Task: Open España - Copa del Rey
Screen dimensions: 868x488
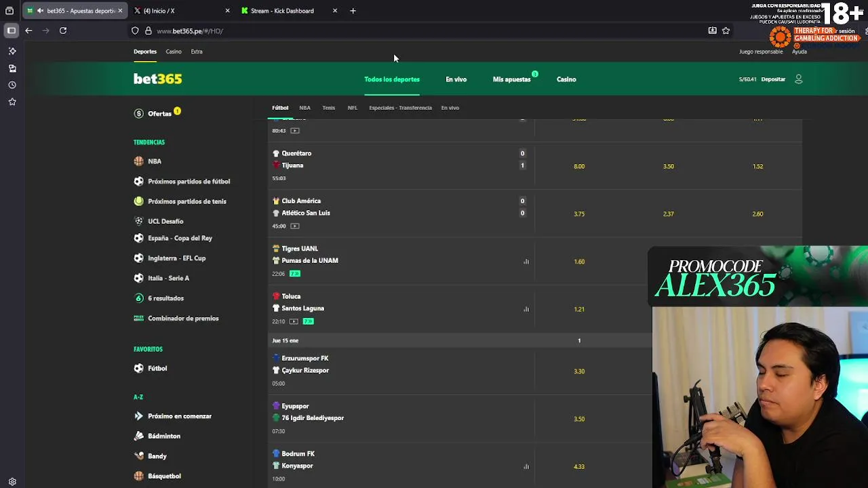Action: 180,239
